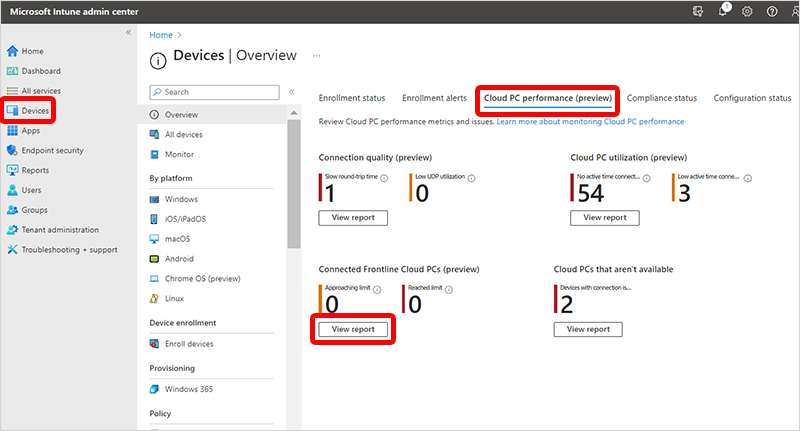The height and width of the screenshot is (431, 800).
Task: Click the Search box in Devices menu
Action: [x=214, y=92]
